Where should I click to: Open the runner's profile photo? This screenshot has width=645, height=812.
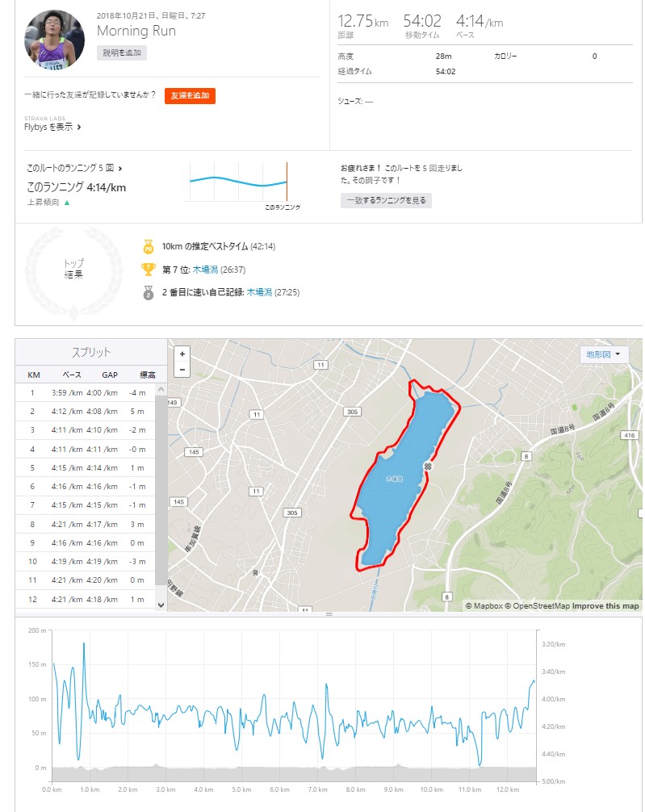54,40
